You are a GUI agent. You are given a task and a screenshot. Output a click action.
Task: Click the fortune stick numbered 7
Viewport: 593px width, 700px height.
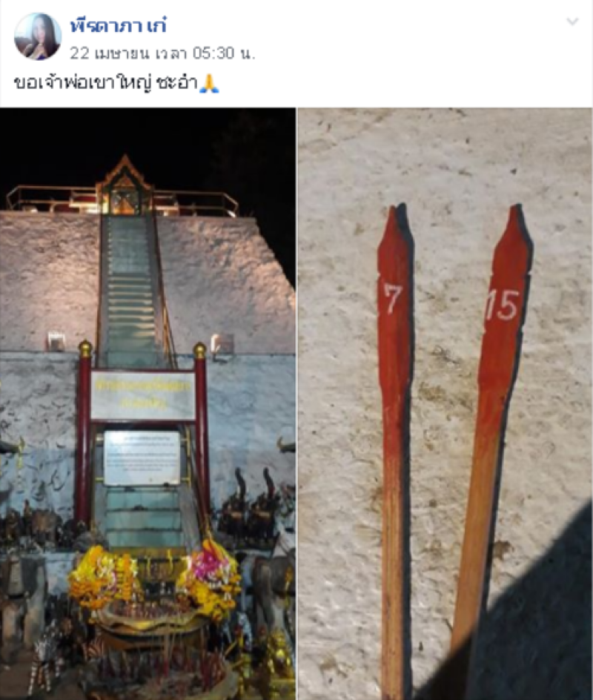pos(395,451)
